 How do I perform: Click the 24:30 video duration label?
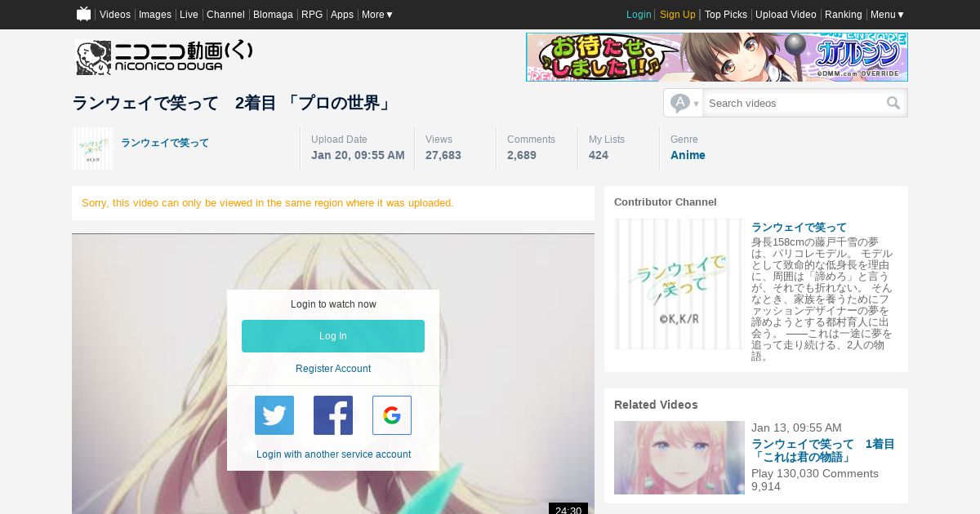click(x=568, y=509)
